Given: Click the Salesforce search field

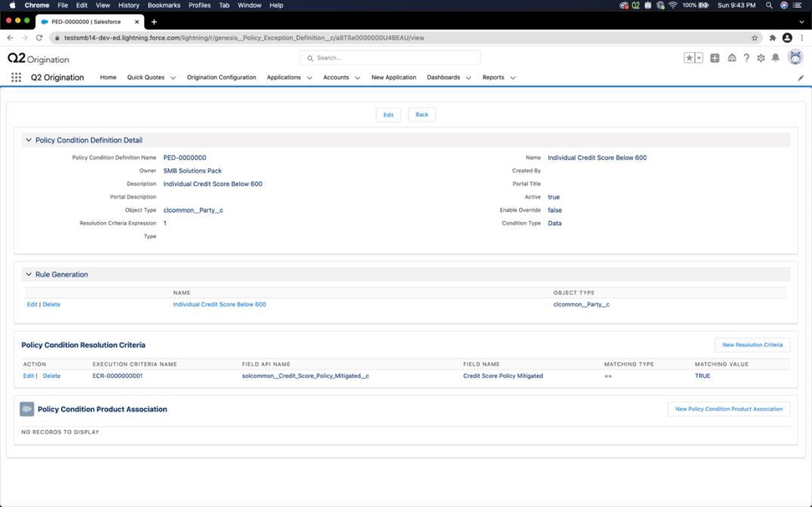Looking at the screenshot, I should click(x=390, y=58).
